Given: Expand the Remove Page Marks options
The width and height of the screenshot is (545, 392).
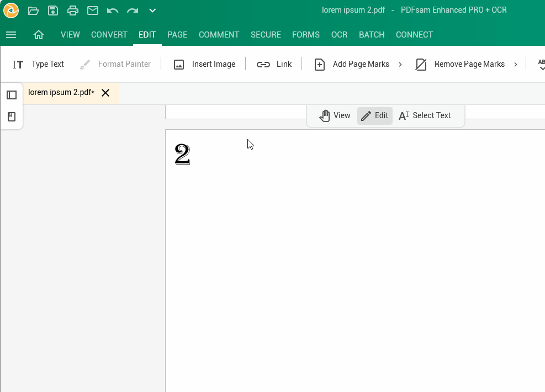Looking at the screenshot, I should (x=516, y=64).
